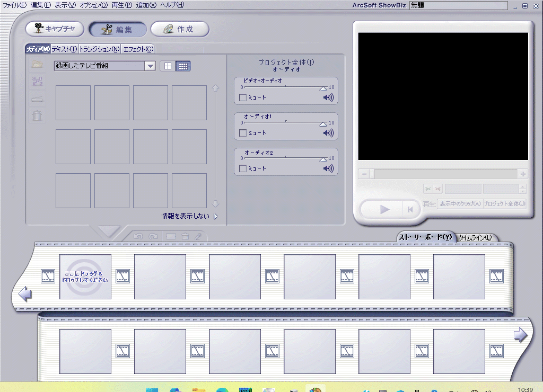
Task: Open the エフェクト(C) tab
Action: point(138,49)
